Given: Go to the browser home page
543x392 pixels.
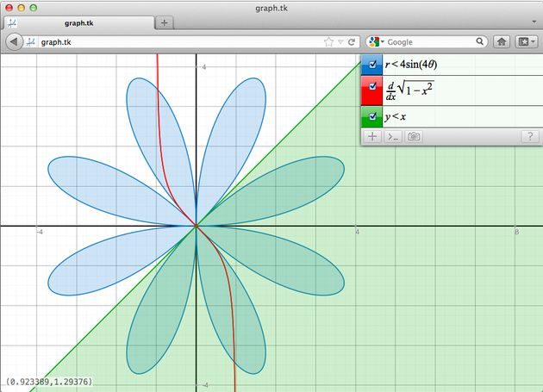Looking at the screenshot, I should click(x=502, y=41).
